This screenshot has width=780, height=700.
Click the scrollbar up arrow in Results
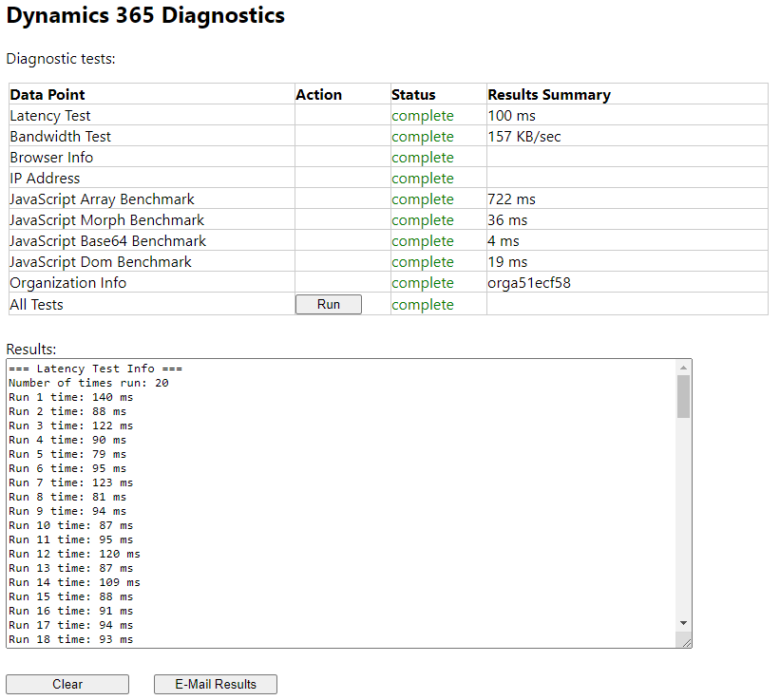[683, 369]
